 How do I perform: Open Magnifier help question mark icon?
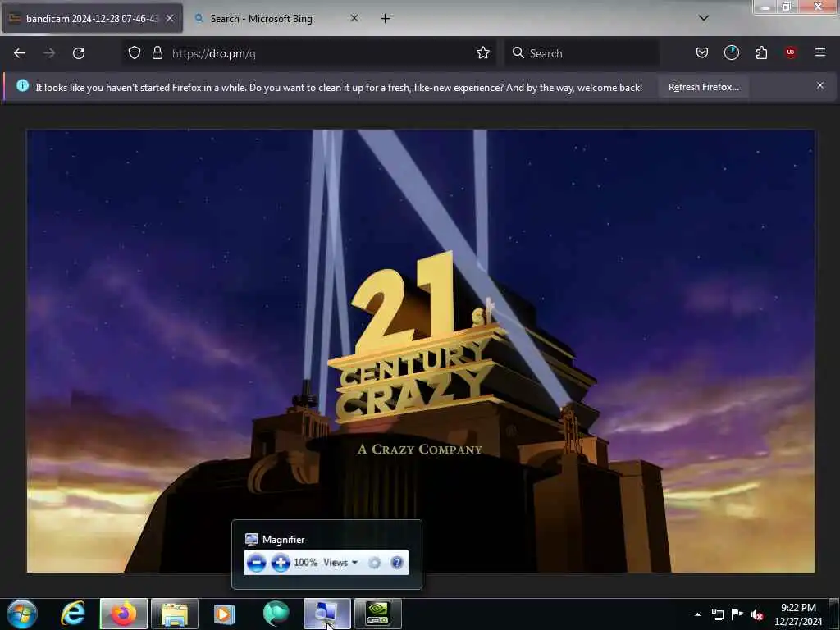point(397,563)
